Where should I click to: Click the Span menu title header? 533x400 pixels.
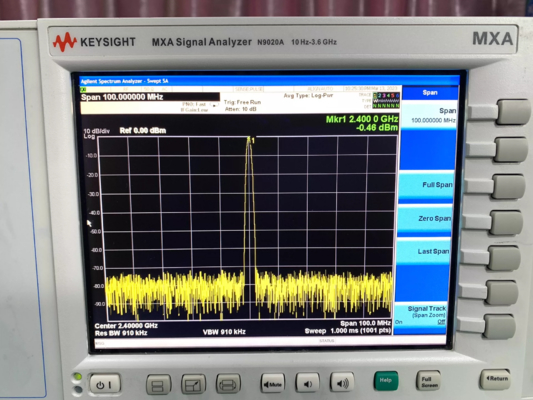430,93
